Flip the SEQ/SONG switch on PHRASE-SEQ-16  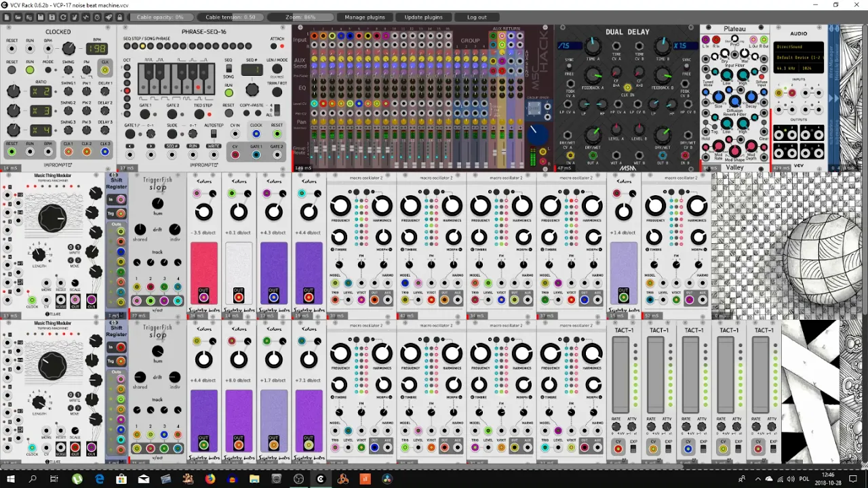[229, 68]
